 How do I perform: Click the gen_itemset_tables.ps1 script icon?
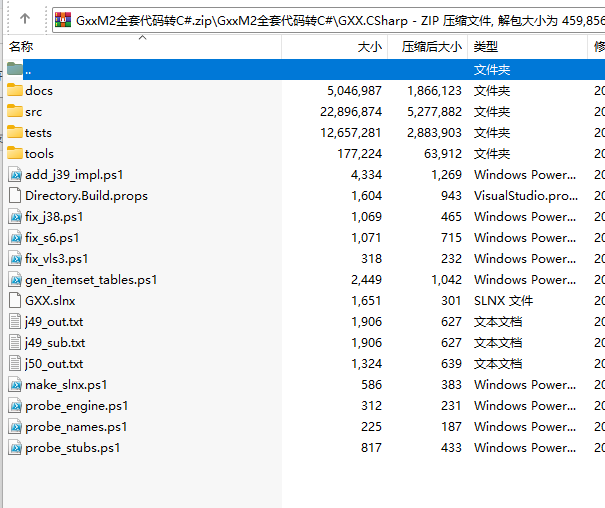pos(15,279)
